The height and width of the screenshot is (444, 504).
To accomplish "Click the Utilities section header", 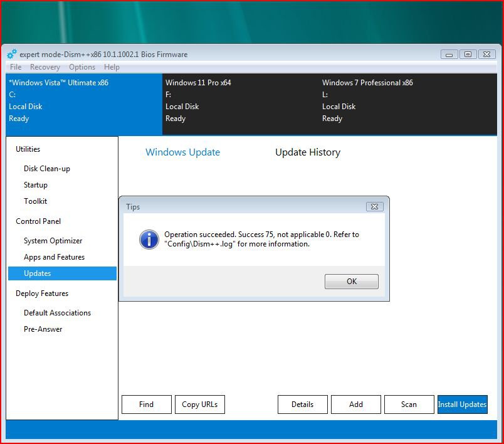I will (28, 149).
